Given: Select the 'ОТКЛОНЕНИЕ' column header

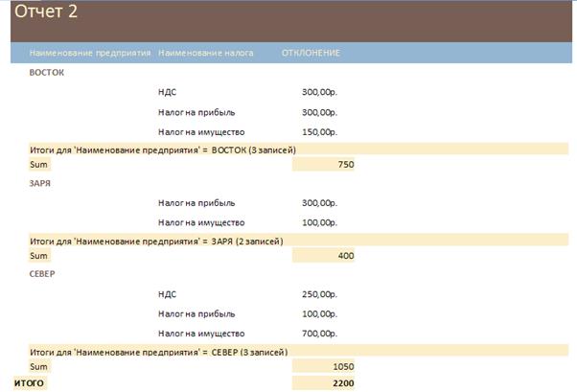Looking at the screenshot, I should point(311,53).
